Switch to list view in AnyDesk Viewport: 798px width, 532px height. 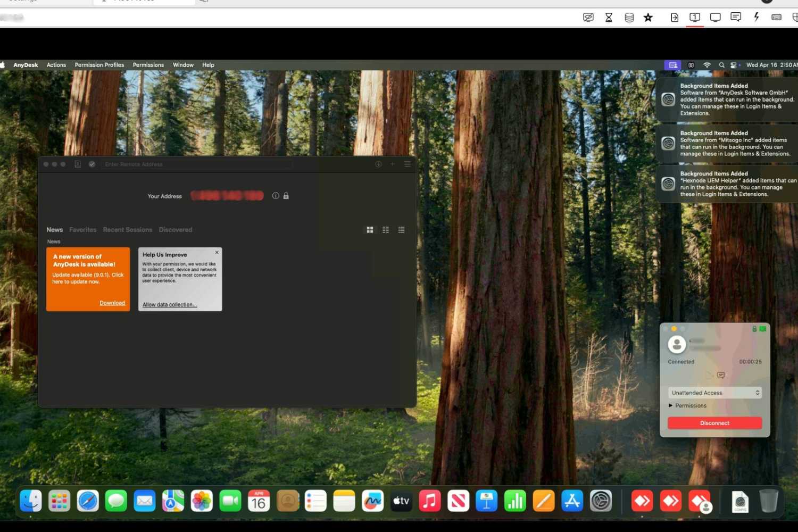402,230
